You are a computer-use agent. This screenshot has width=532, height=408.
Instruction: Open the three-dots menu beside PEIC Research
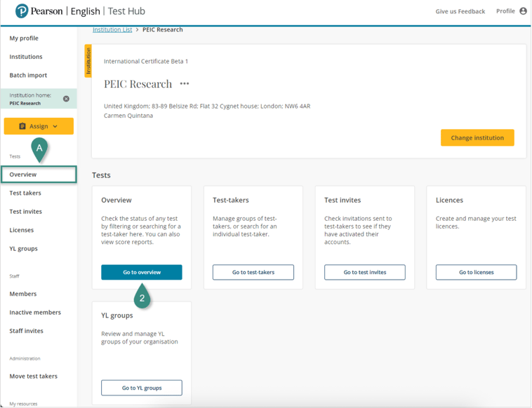(x=185, y=84)
